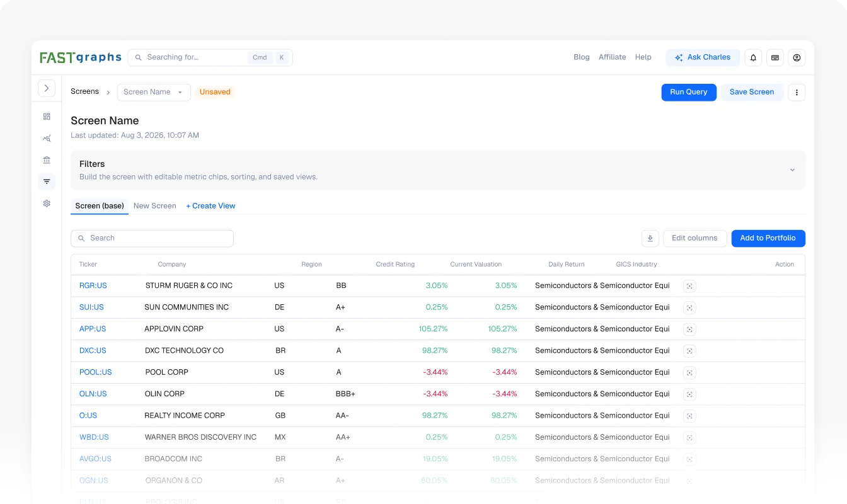Click the top Searching for... search box
847x504 pixels.
(x=210, y=57)
